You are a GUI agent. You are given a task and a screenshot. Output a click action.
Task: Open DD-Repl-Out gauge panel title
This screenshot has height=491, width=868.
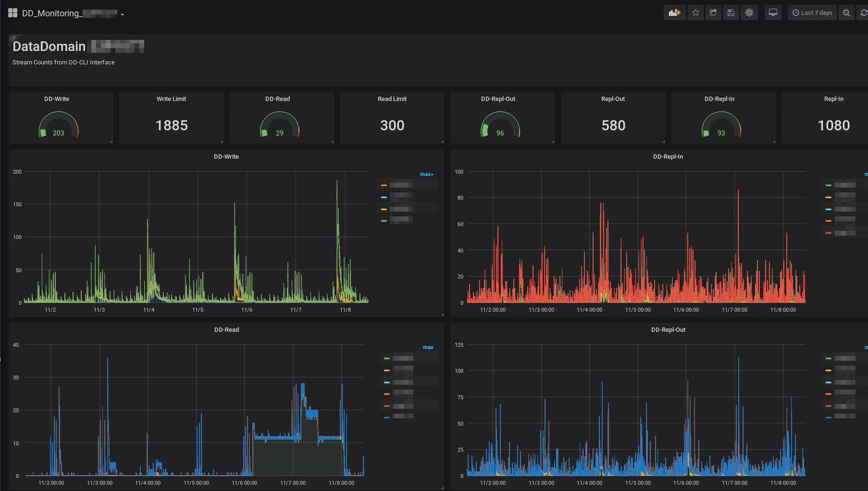498,99
